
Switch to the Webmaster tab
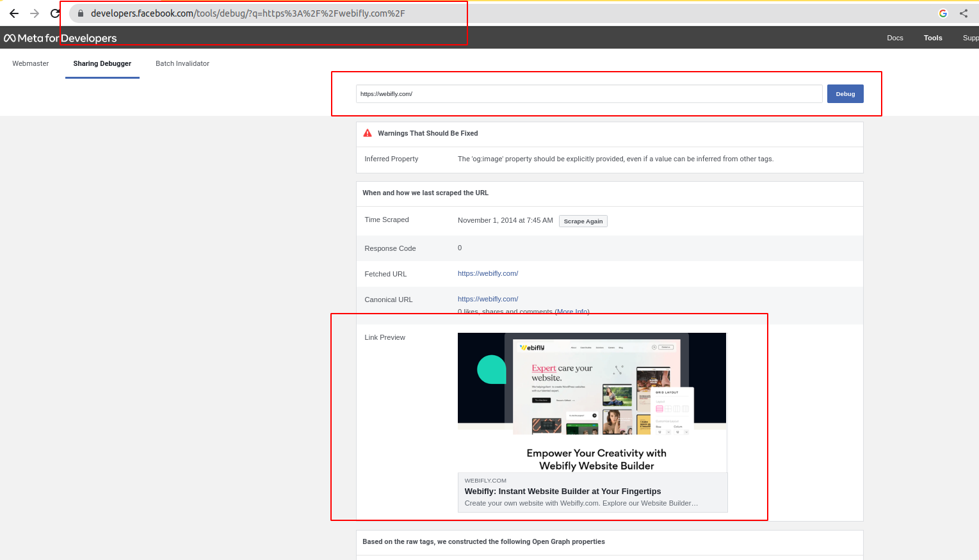(x=31, y=63)
